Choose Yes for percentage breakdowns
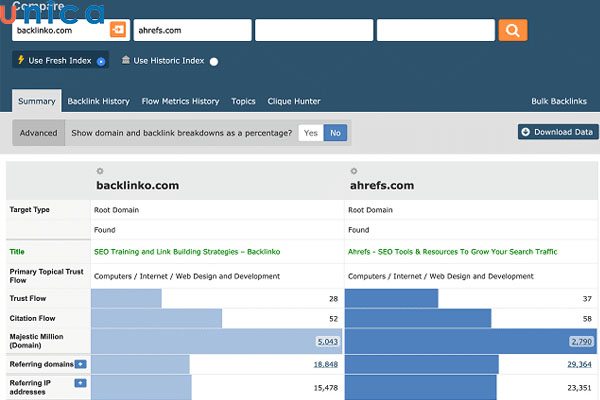This screenshot has width=600, height=400. click(311, 133)
